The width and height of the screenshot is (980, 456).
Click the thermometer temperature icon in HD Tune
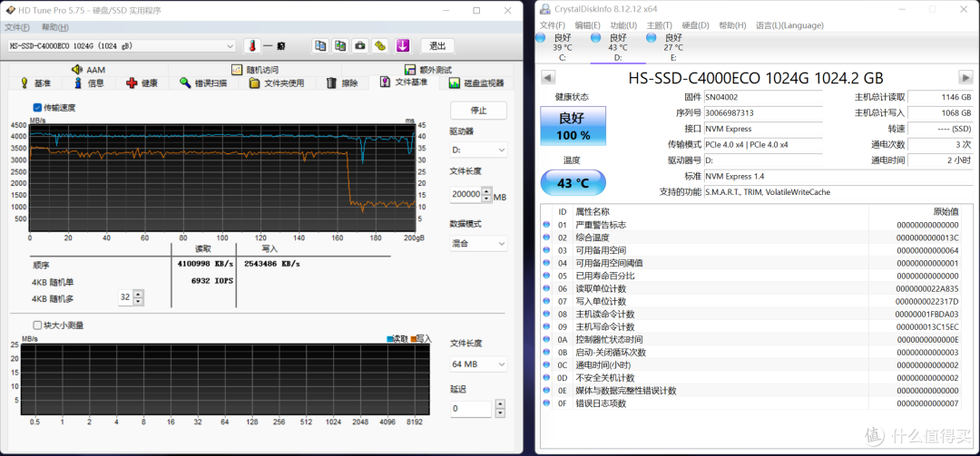point(252,45)
